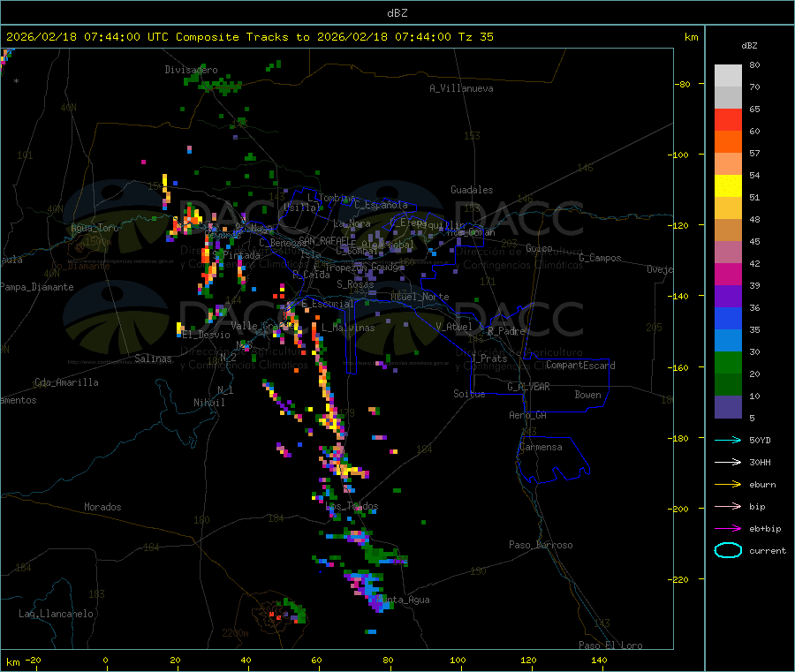The width and height of the screenshot is (795, 672).
Task: Click the cyan 50YD arrow icon
Action: [x=728, y=440]
